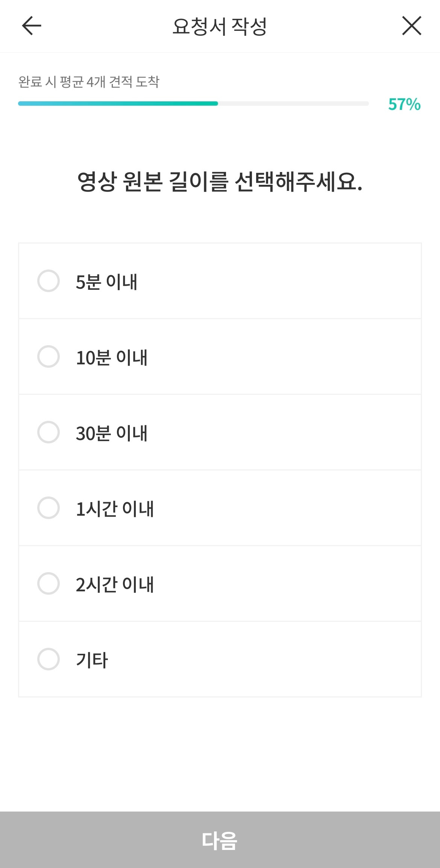440x868 pixels.
Task: Go back using the left arrow icon
Action: click(32, 26)
